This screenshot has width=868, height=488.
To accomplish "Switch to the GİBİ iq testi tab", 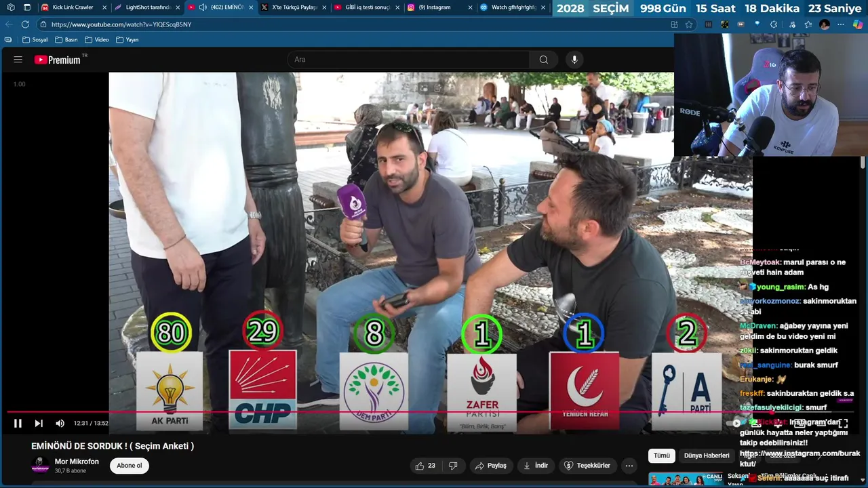I will click(367, 7).
